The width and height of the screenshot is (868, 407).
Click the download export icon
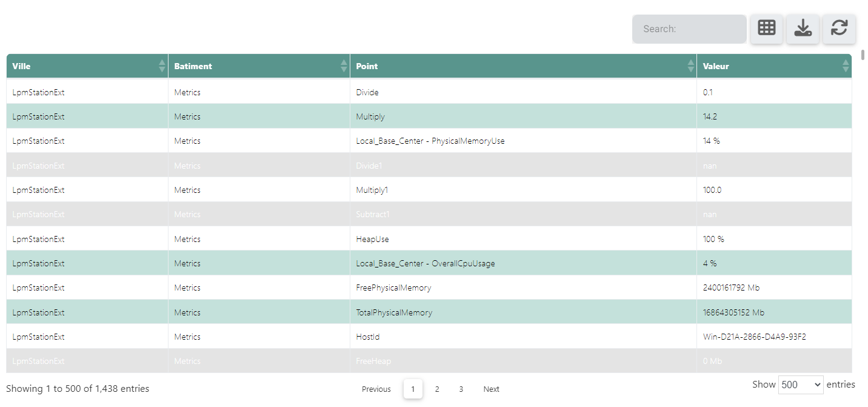(x=803, y=29)
